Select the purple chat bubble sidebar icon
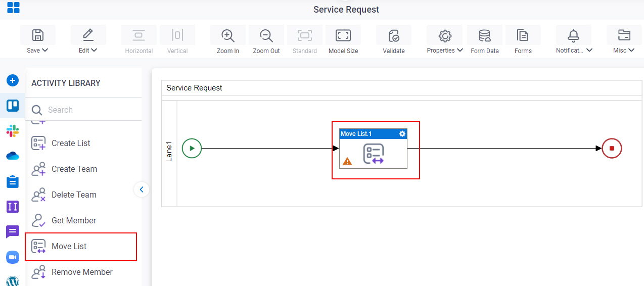The width and height of the screenshot is (644, 286). (x=13, y=232)
